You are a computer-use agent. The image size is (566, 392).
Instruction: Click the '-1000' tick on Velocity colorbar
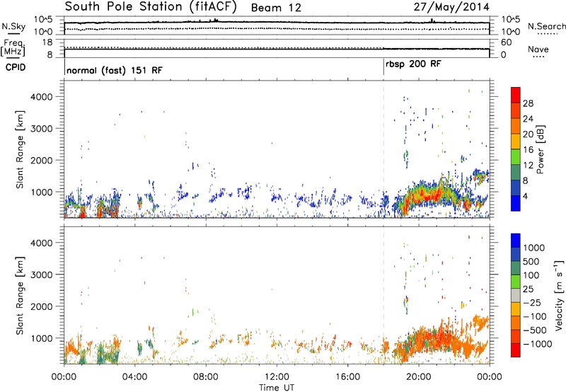pyautogui.click(x=537, y=344)
